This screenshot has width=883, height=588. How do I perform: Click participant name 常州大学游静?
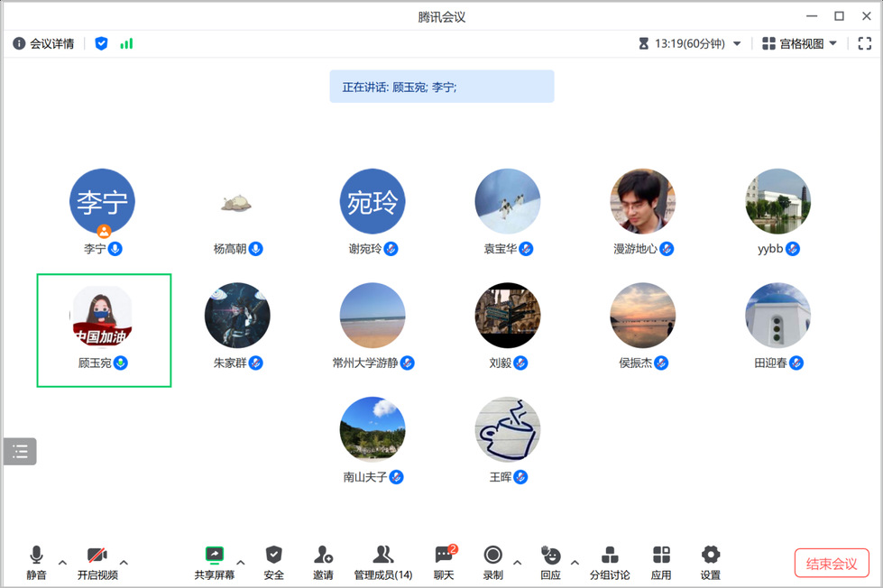(365, 363)
